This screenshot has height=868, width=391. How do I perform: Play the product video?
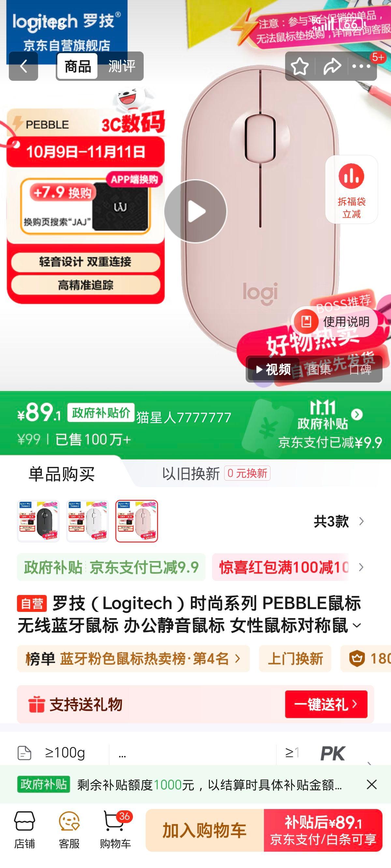[x=195, y=211]
